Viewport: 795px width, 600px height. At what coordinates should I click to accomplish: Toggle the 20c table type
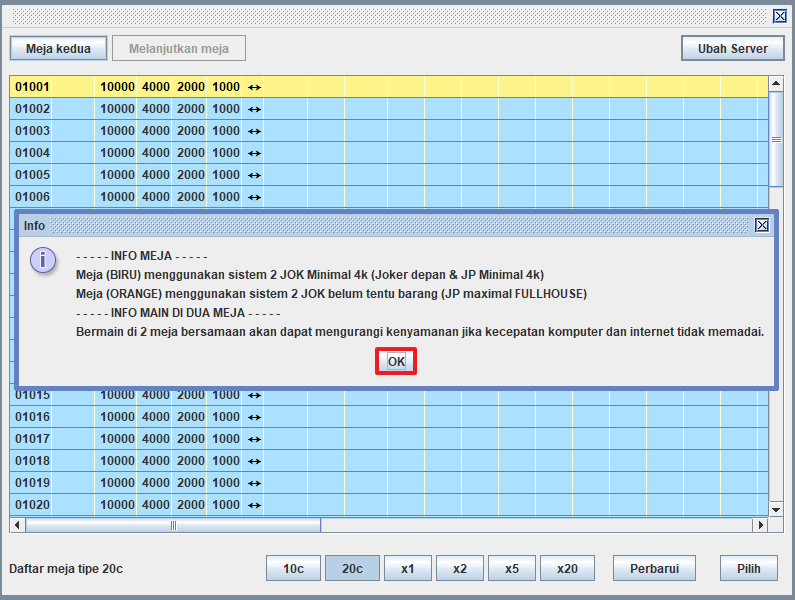point(352,568)
